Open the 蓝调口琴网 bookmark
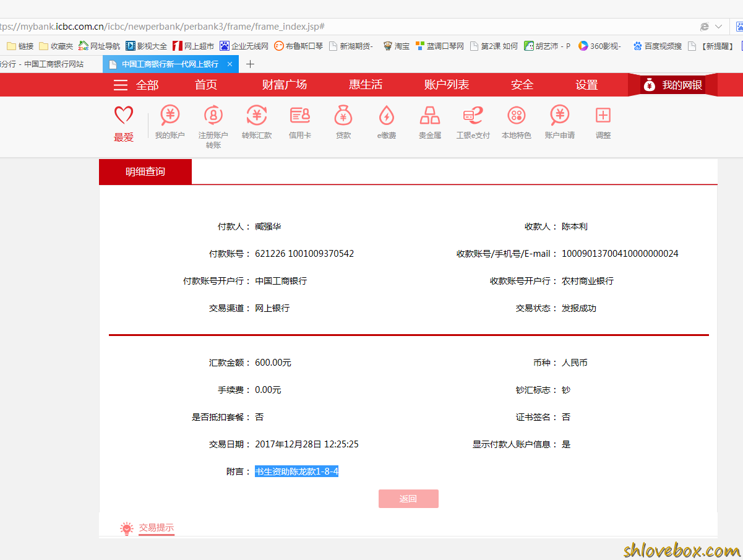 [440, 46]
